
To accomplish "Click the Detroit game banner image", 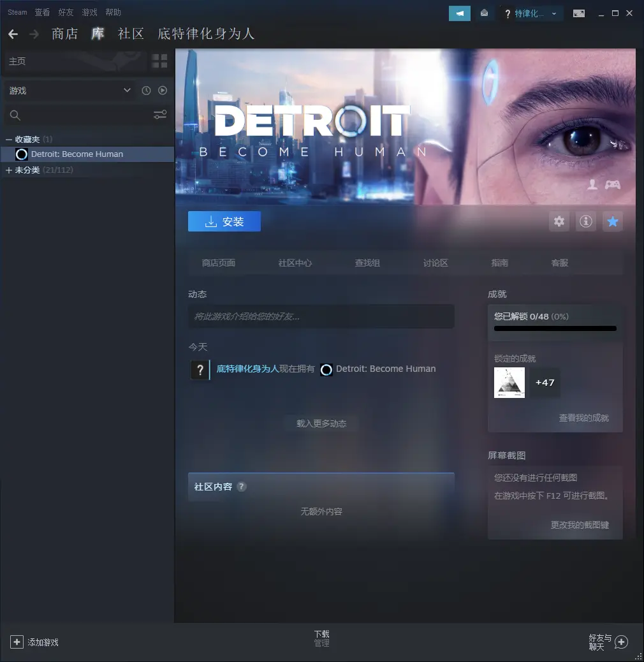I will tap(406, 127).
